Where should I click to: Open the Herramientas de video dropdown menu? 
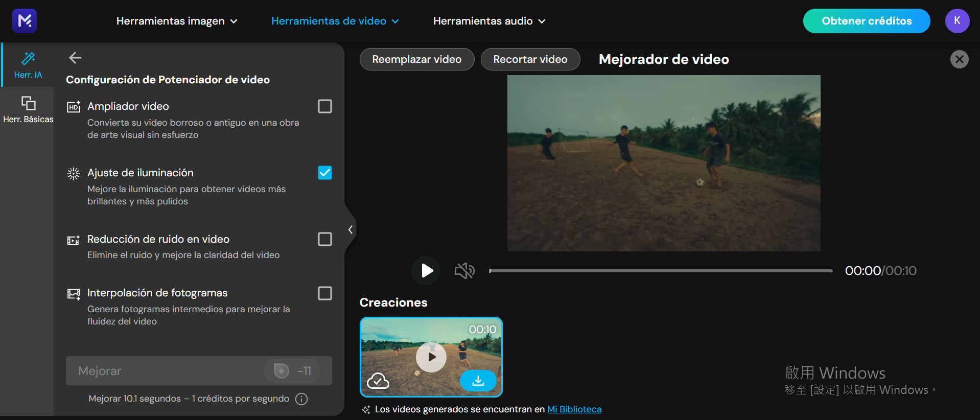coord(335,21)
